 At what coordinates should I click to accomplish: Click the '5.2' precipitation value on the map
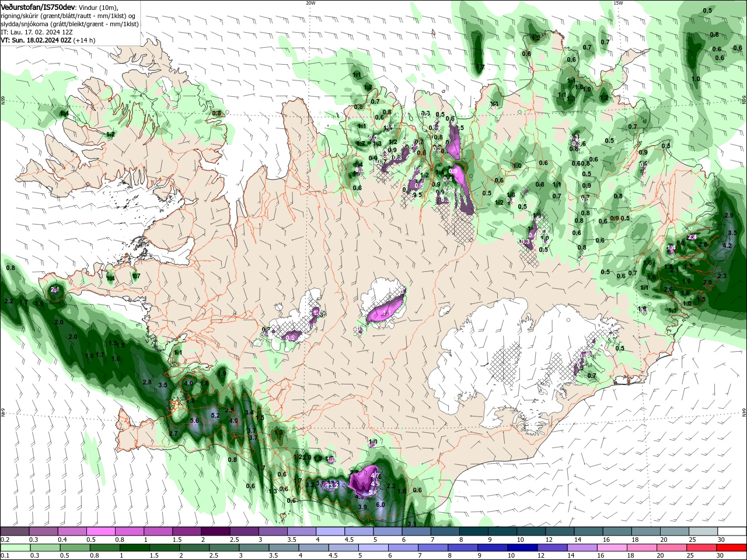(215, 415)
